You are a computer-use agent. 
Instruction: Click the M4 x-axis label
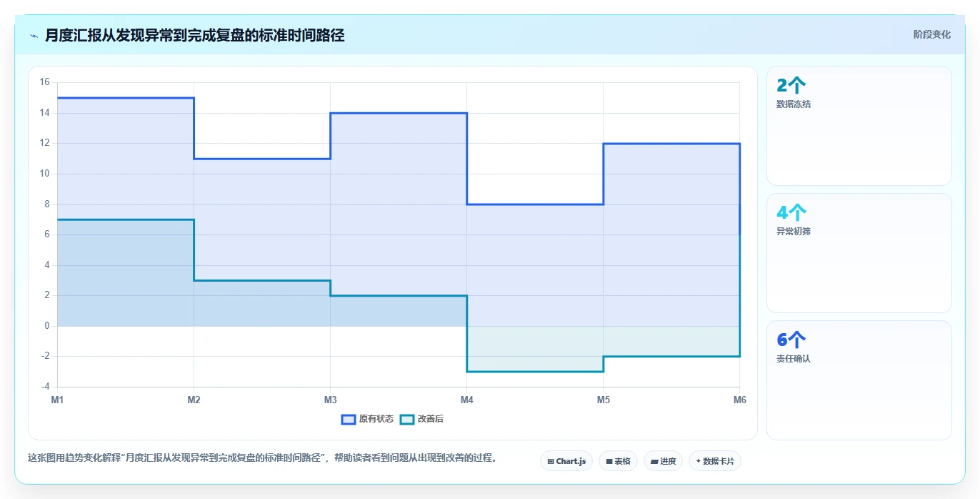[x=466, y=400]
